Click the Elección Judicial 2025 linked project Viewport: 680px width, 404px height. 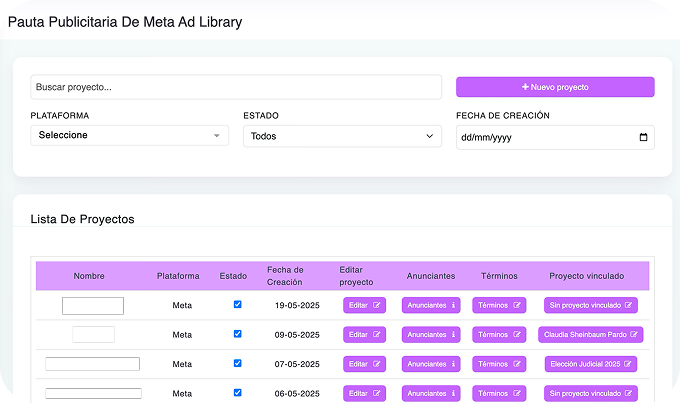[x=591, y=364]
